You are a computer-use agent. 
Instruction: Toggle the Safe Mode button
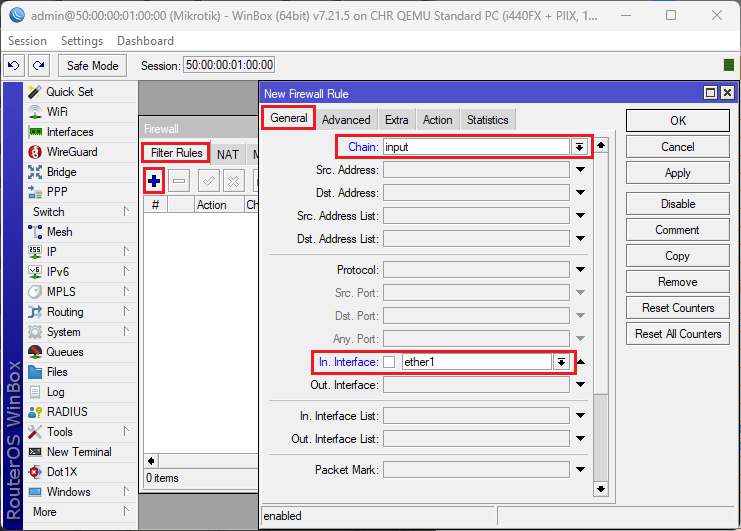[93, 65]
